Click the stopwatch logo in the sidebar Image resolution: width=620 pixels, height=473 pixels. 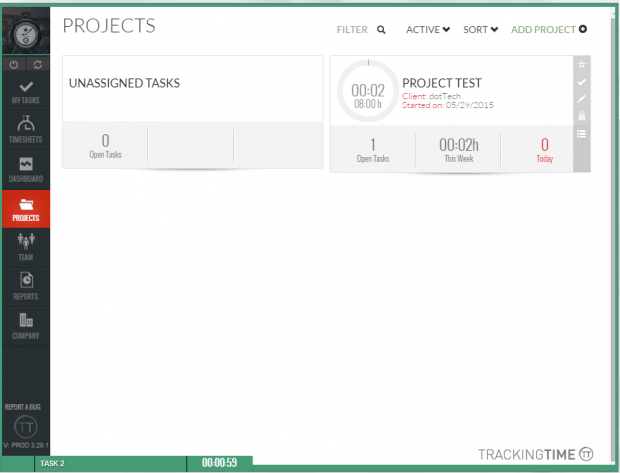coord(26,32)
